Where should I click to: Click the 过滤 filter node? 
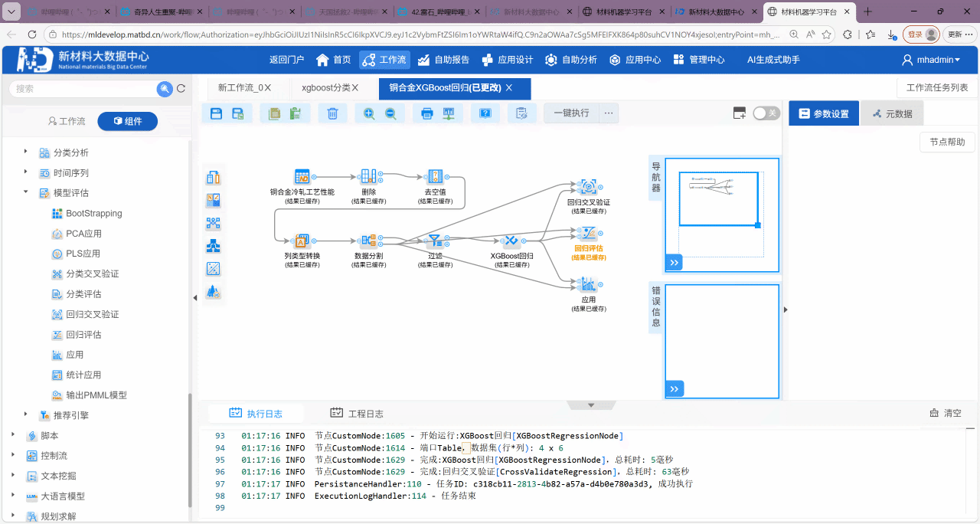click(x=434, y=241)
